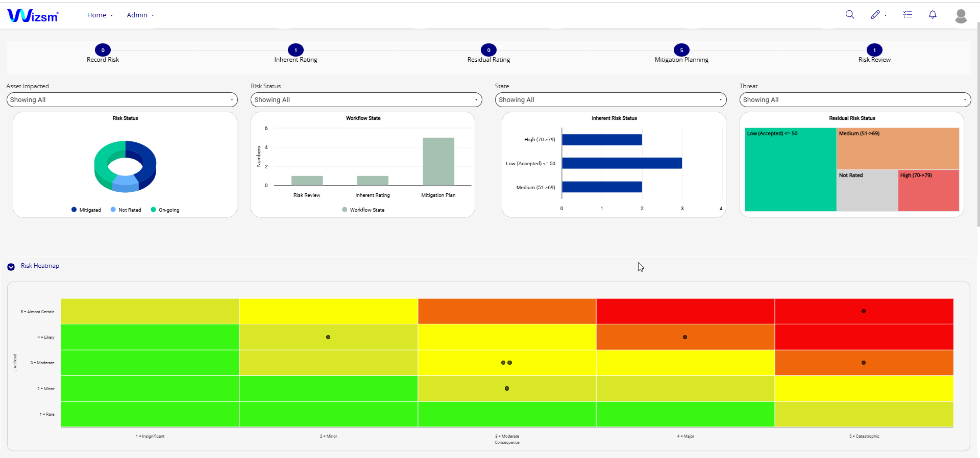
Task: Open the notifications bell
Action: (x=933, y=15)
